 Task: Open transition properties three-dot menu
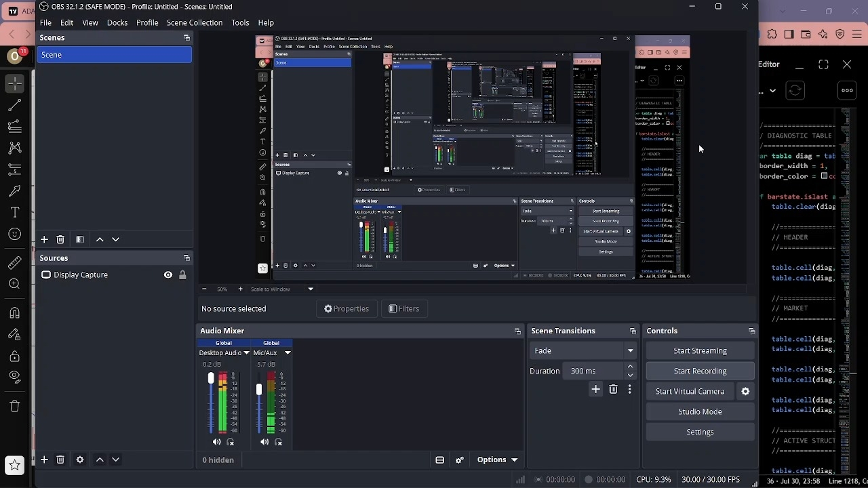629,389
